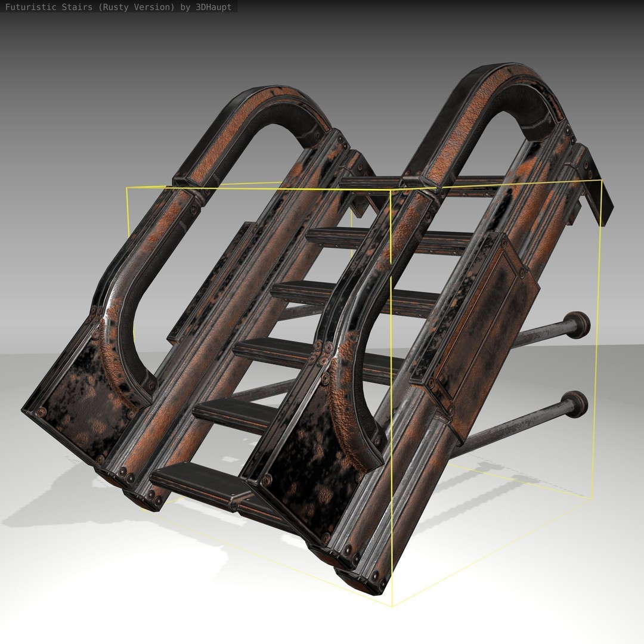644x644 pixels.
Task: Click the 'Futuristic Stairs (Rusty Version) by 3DHaupt' title
Action: (118, 7)
